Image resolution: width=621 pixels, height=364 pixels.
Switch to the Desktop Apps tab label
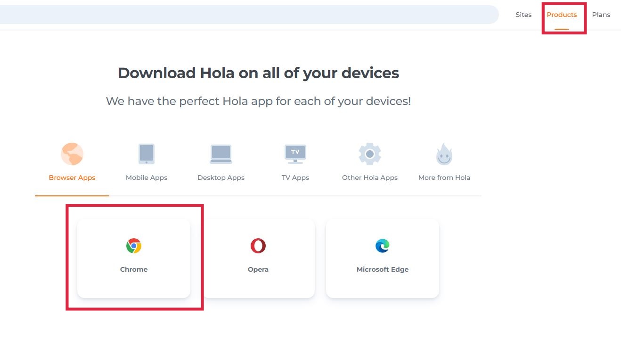click(221, 178)
